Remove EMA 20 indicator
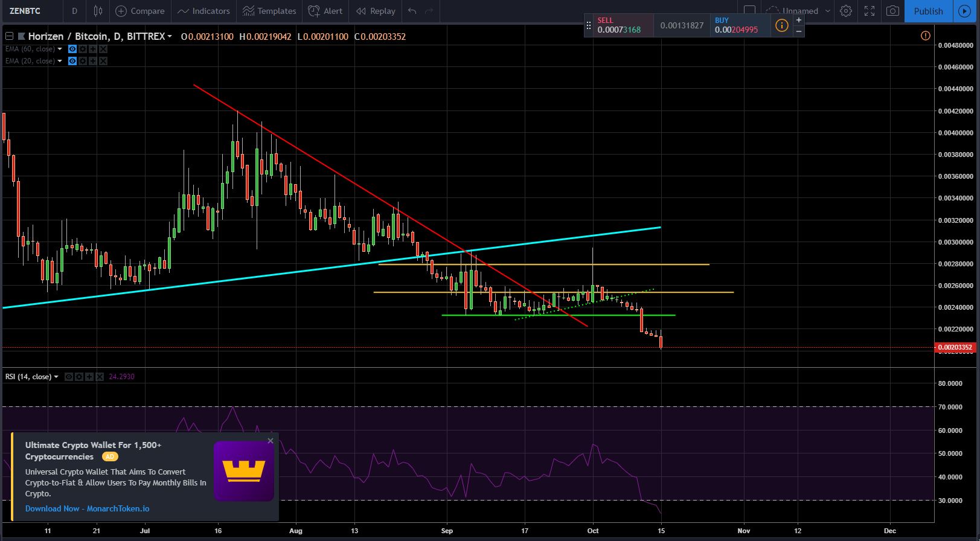980x541 pixels. click(x=103, y=61)
